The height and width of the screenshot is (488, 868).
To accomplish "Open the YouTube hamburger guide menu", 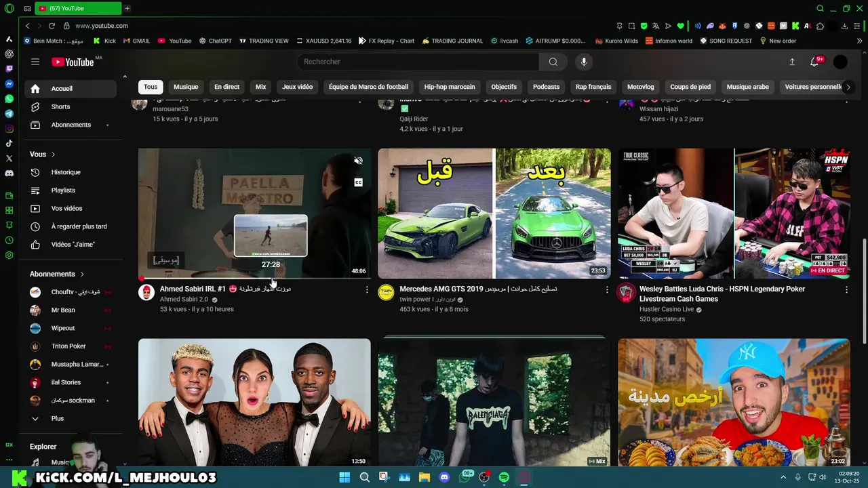I will pyautogui.click(x=35, y=62).
